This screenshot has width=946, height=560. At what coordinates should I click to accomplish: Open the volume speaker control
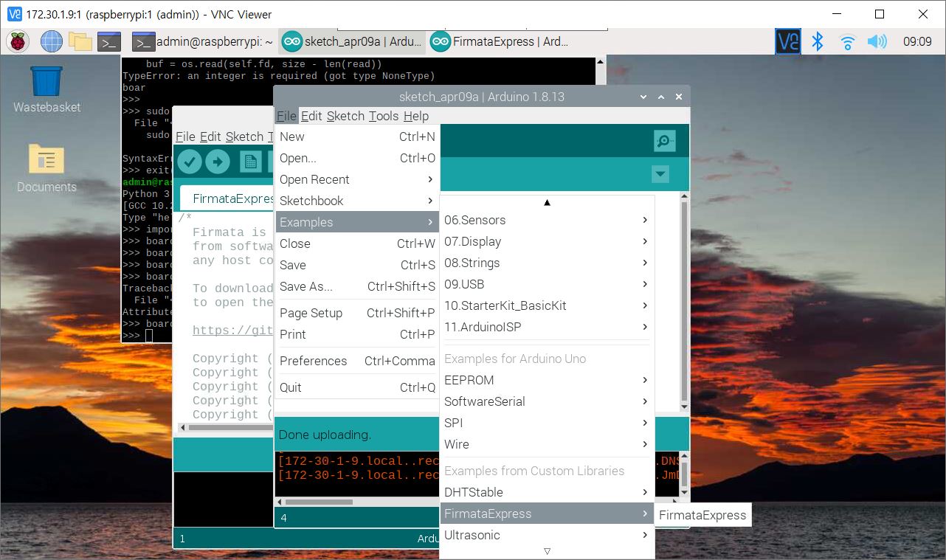(877, 41)
